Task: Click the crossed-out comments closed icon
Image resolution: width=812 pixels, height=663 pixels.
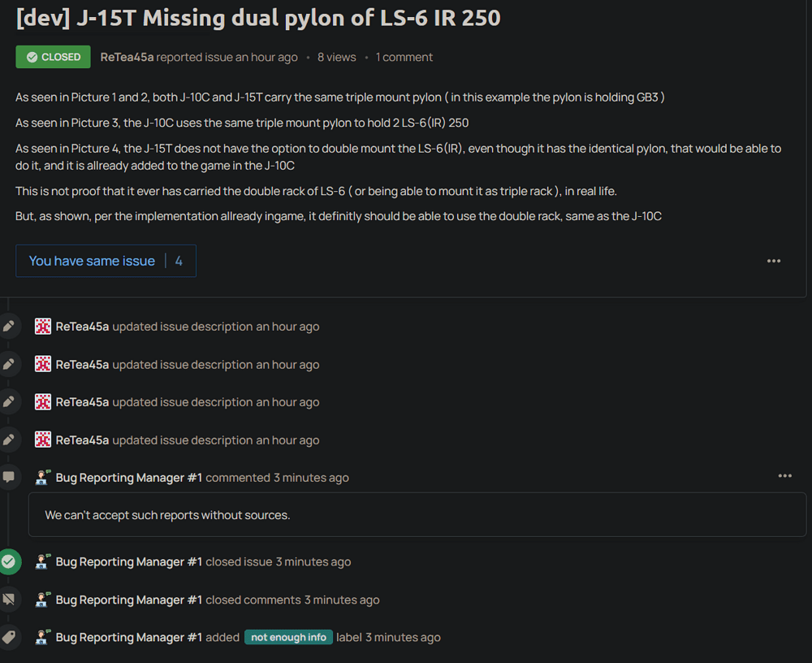Action: click(9, 600)
